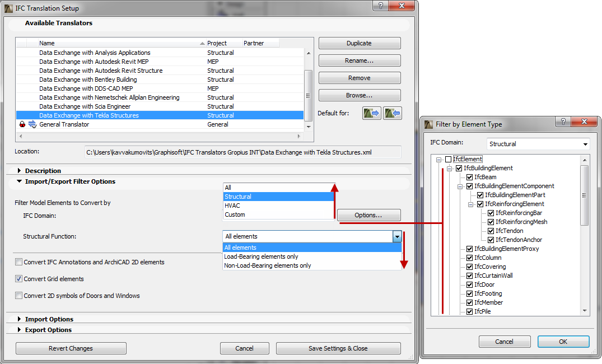This screenshot has height=364, width=602.
Task: Click the Rename... button
Action: (x=360, y=60)
